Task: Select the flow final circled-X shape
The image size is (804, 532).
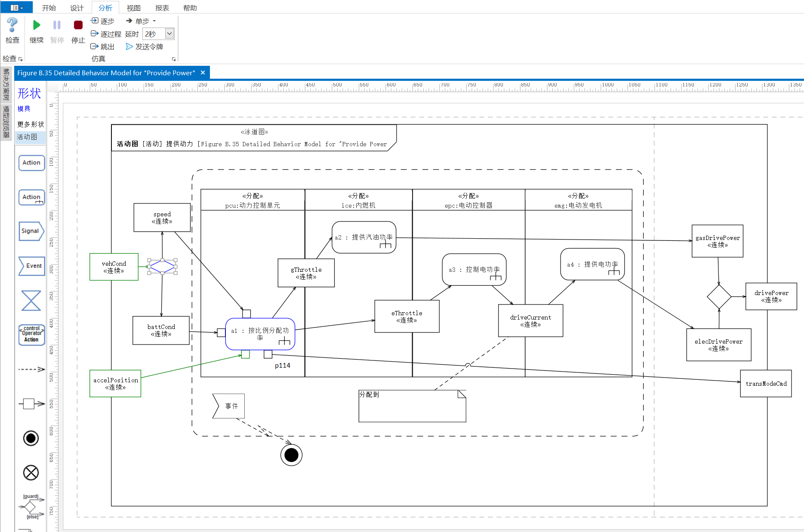Action: coord(31,473)
